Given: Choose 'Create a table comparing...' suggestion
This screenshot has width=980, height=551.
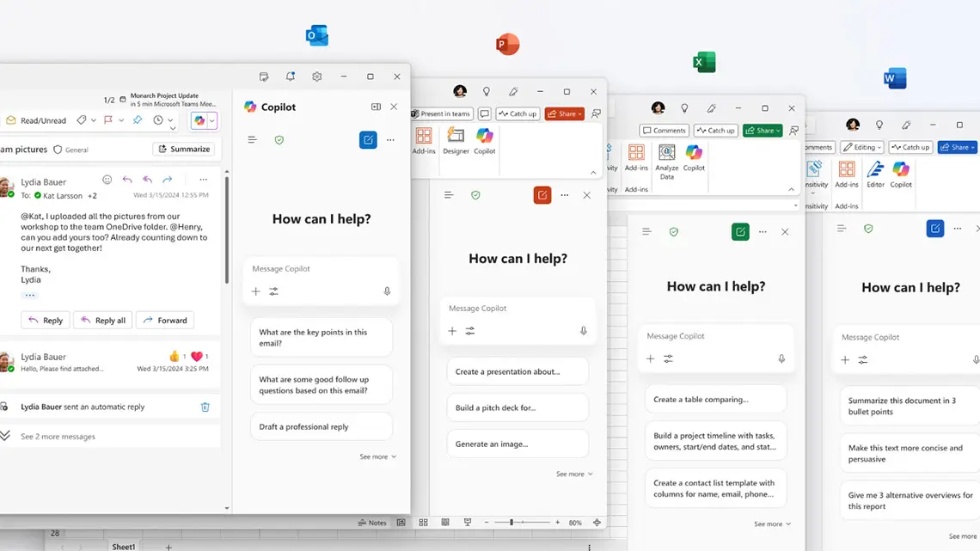Looking at the screenshot, I should (715, 399).
